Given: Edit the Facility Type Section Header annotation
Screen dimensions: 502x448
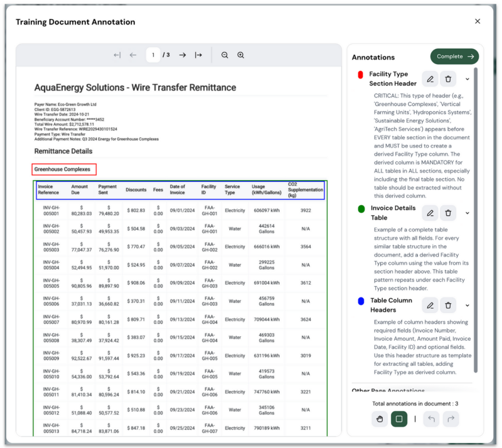Looking at the screenshot, I should [430, 79].
